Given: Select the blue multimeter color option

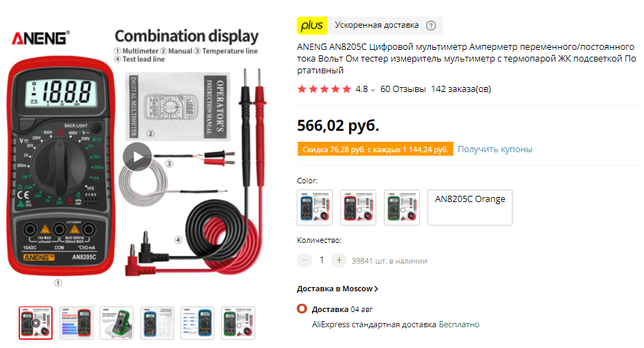Looking at the screenshot, I should tap(315, 207).
